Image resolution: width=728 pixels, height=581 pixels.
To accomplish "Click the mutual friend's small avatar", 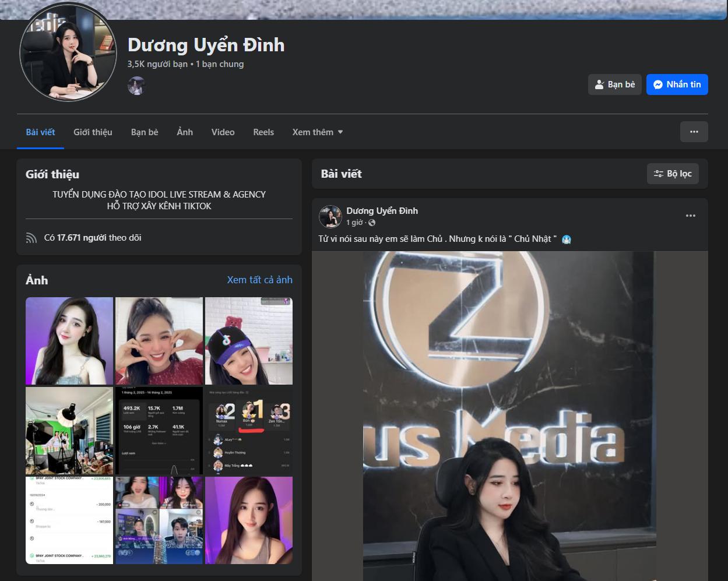I will tap(136, 86).
